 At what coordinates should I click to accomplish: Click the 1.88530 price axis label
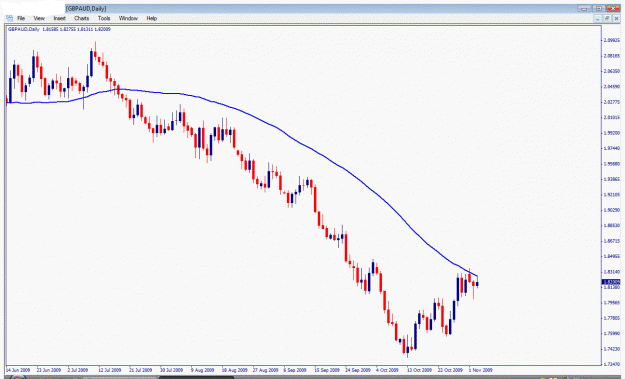612,226
